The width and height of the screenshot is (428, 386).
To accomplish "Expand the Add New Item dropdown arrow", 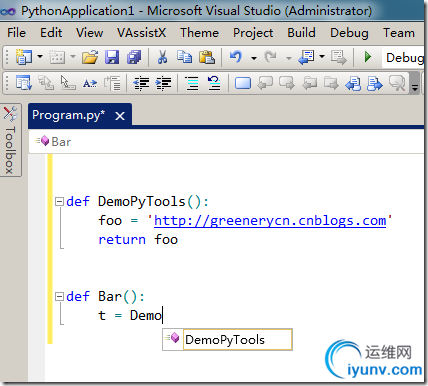I will pos(73,57).
